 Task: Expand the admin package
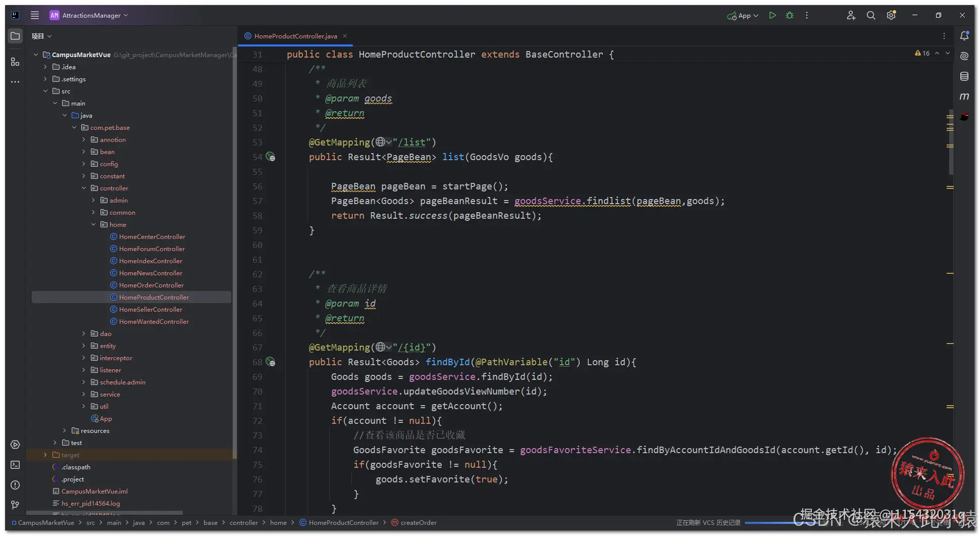[x=93, y=200]
